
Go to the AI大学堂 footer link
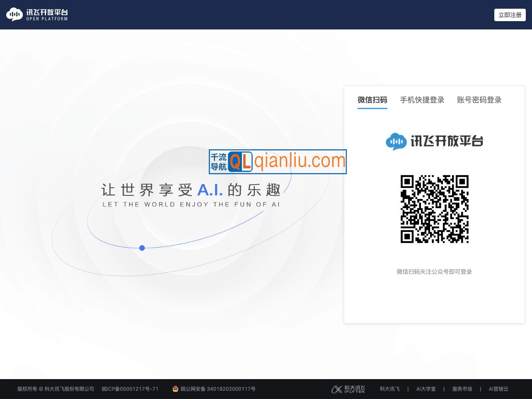tap(426, 389)
